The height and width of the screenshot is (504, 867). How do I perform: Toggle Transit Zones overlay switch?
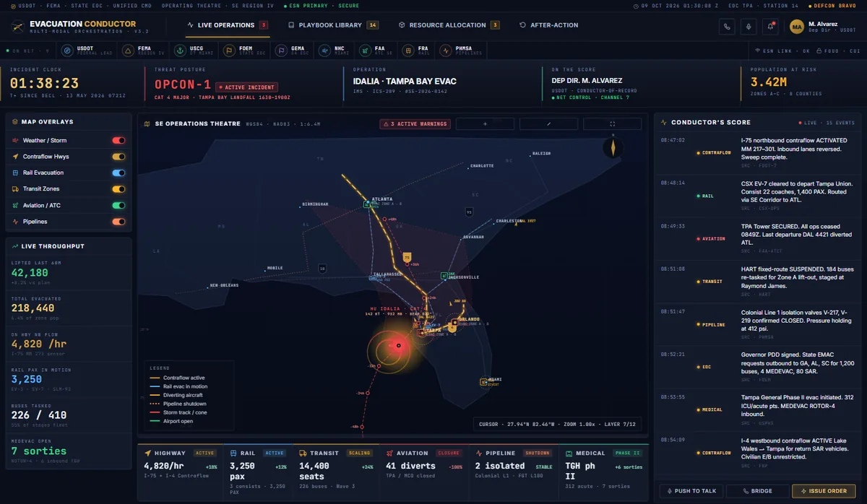[x=118, y=189]
